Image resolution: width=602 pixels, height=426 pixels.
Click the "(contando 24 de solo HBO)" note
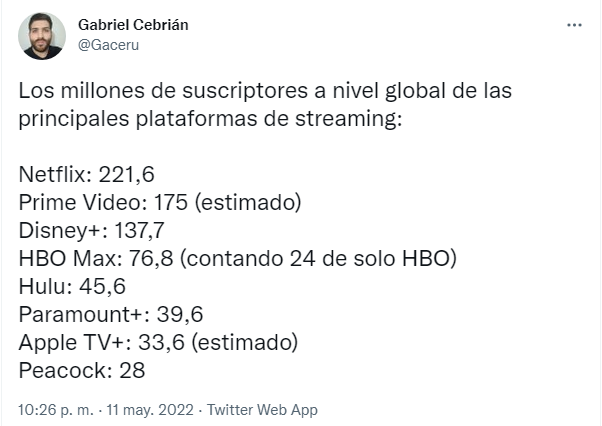click(318, 258)
